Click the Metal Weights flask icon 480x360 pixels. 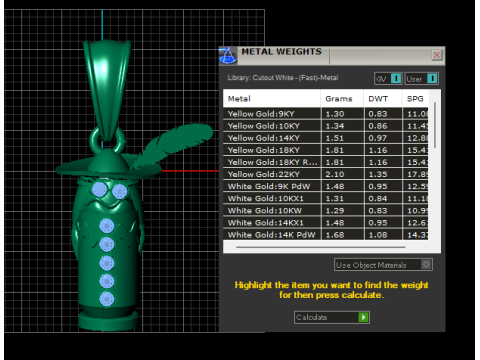click(x=228, y=55)
